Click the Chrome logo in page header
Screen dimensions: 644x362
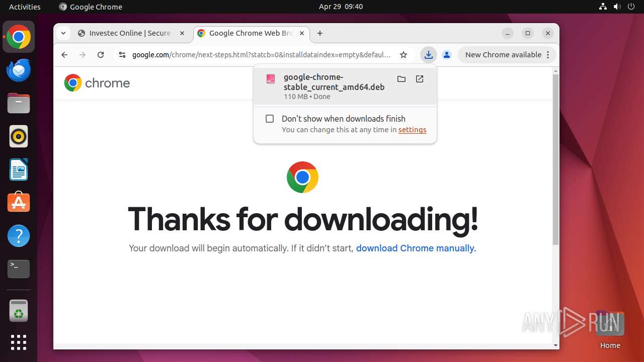click(x=97, y=83)
